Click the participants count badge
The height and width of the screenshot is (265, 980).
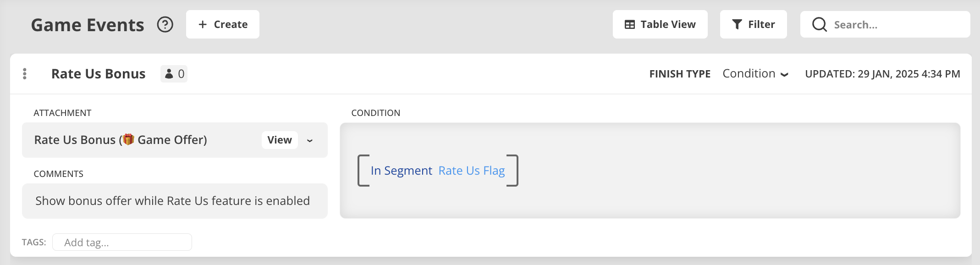point(174,74)
